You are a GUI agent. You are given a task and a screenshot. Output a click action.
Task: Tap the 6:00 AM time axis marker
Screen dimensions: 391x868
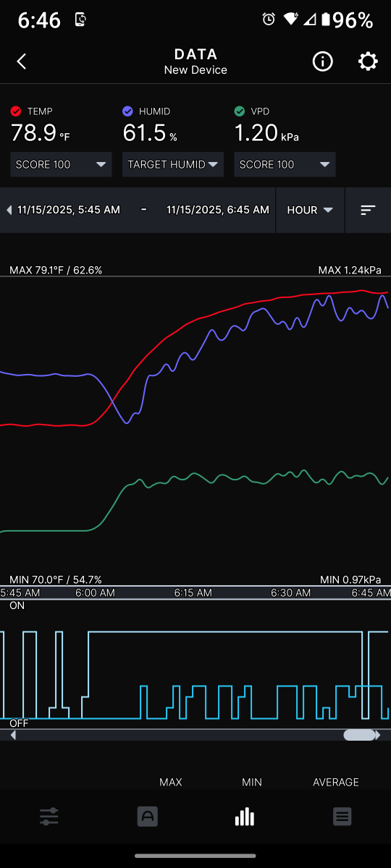tap(96, 592)
